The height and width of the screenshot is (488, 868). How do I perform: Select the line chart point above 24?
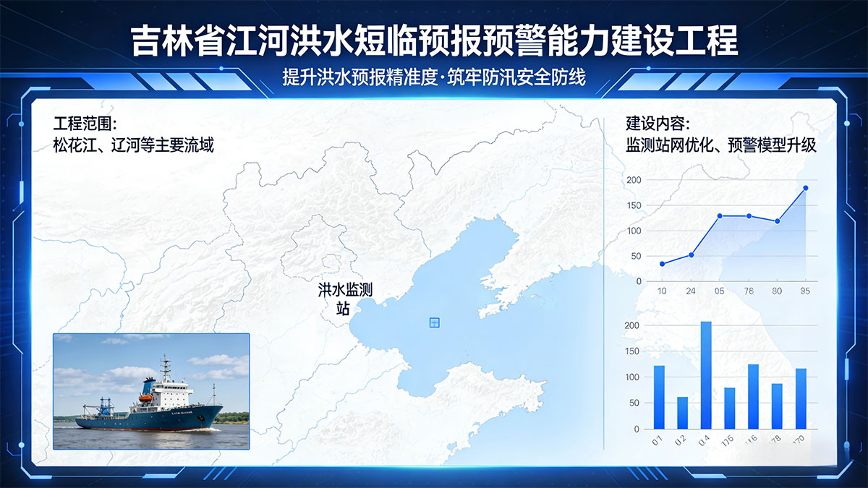coord(691,254)
